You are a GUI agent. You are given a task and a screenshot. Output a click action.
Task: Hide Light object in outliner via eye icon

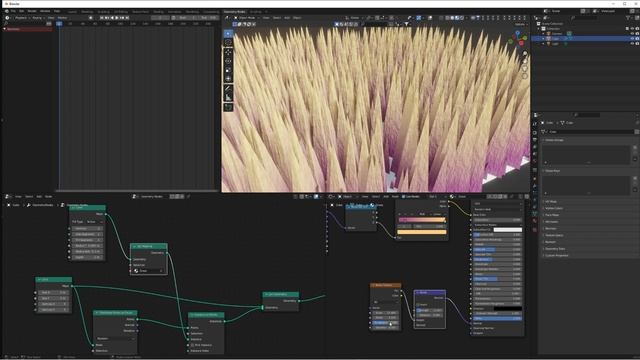[632, 43]
